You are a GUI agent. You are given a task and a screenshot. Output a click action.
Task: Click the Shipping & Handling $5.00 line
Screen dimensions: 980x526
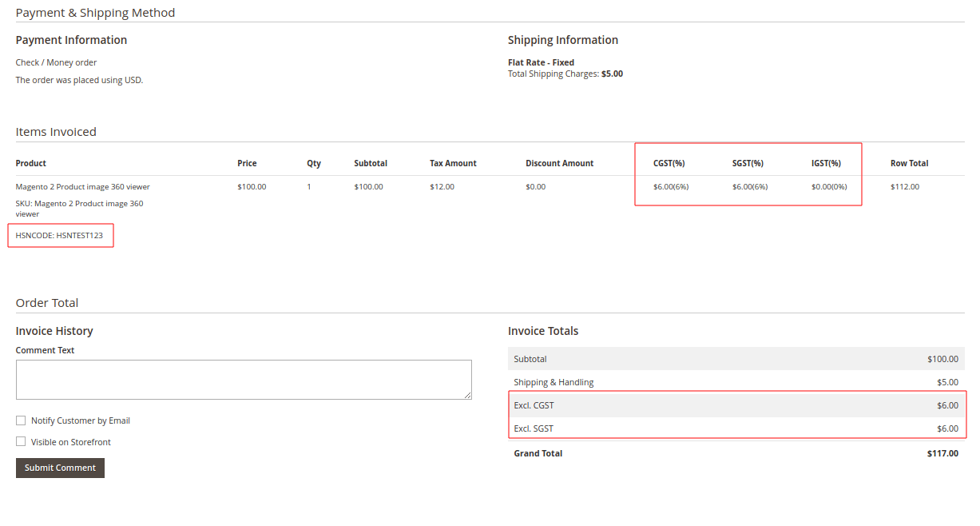tap(735, 381)
